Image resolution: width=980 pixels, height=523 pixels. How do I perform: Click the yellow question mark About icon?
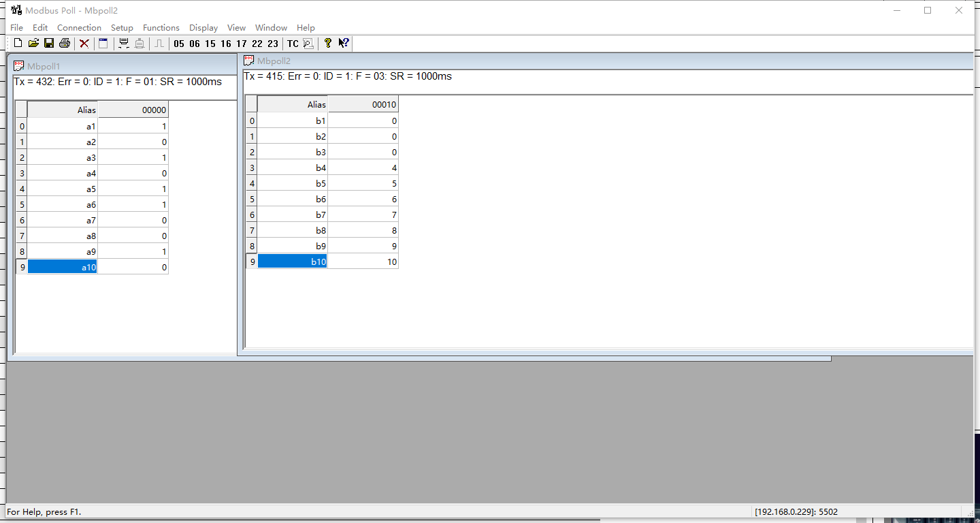pyautogui.click(x=328, y=44)
